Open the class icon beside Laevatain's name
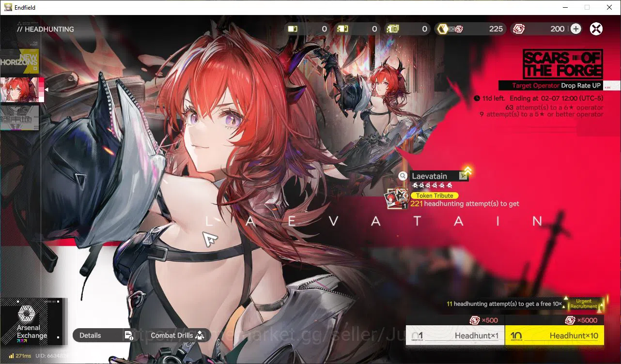621x364 pixels. coord(464,176)
